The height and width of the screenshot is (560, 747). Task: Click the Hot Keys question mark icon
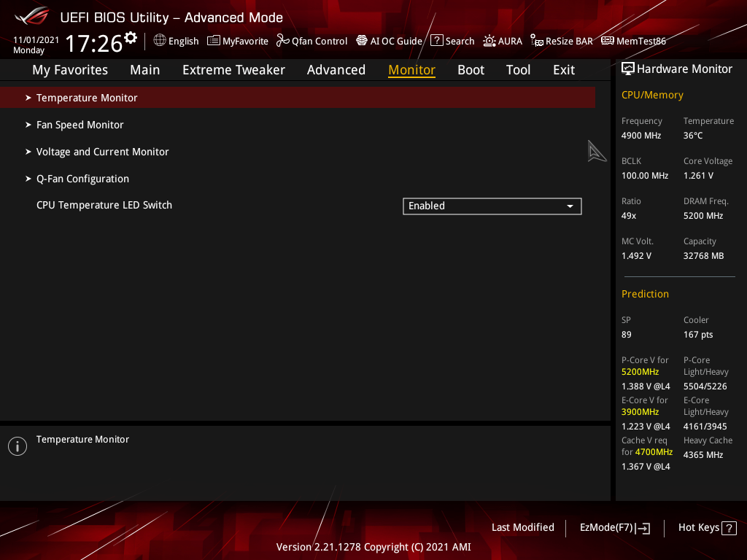click(729, 528)
